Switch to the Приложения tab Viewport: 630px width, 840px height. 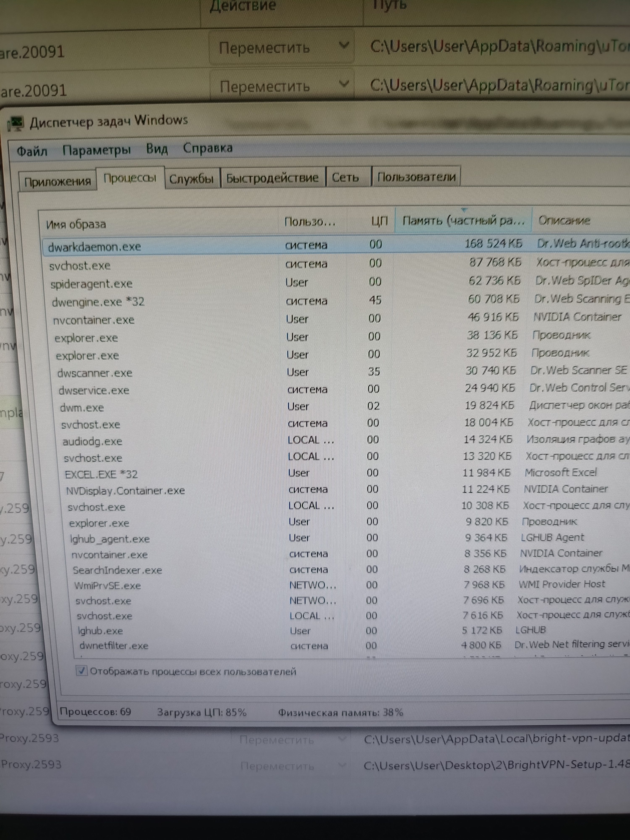point(58,181)
